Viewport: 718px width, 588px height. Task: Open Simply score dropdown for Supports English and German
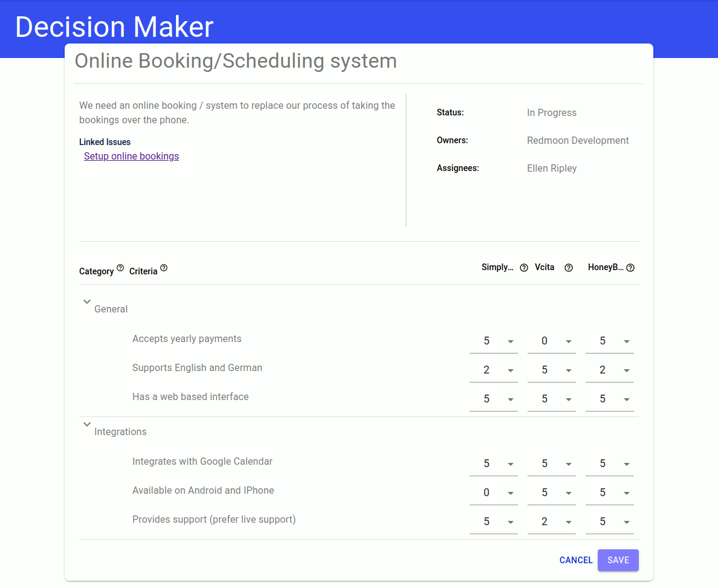493,370
